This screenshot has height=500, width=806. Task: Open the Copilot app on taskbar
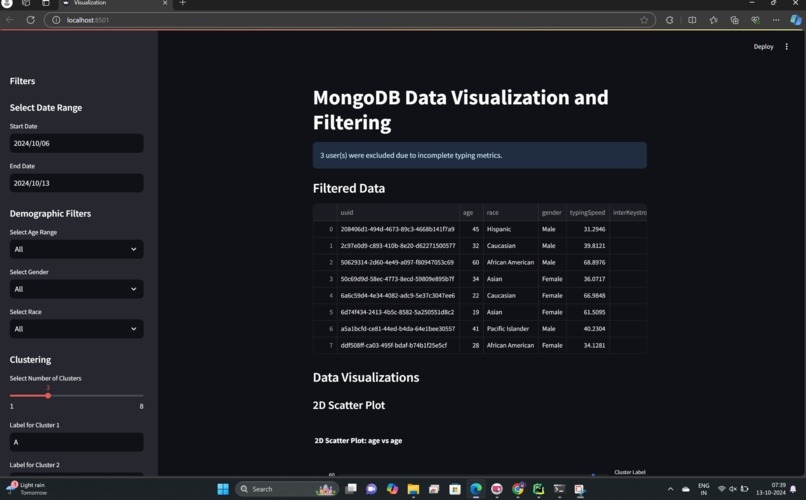point(393,489)
